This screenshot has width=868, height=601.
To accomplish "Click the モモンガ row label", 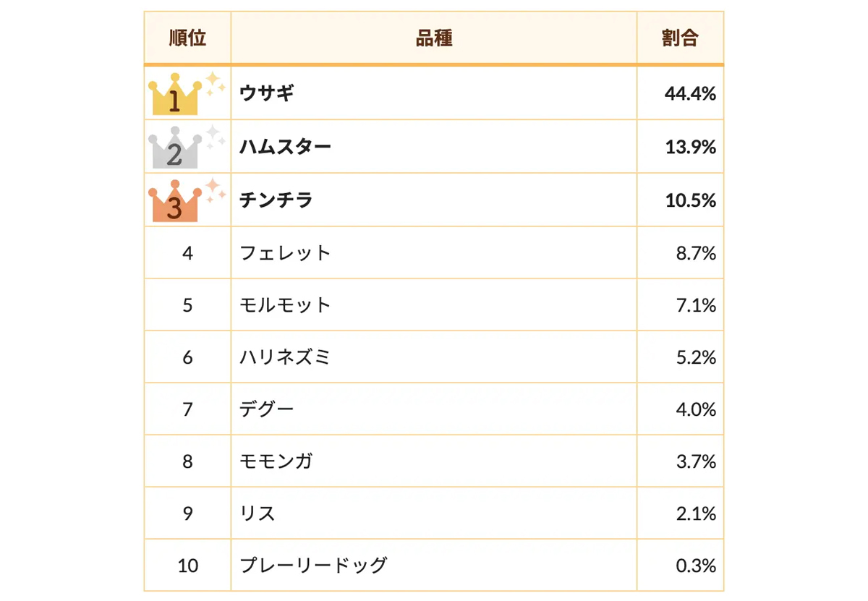I will (276, 461).
